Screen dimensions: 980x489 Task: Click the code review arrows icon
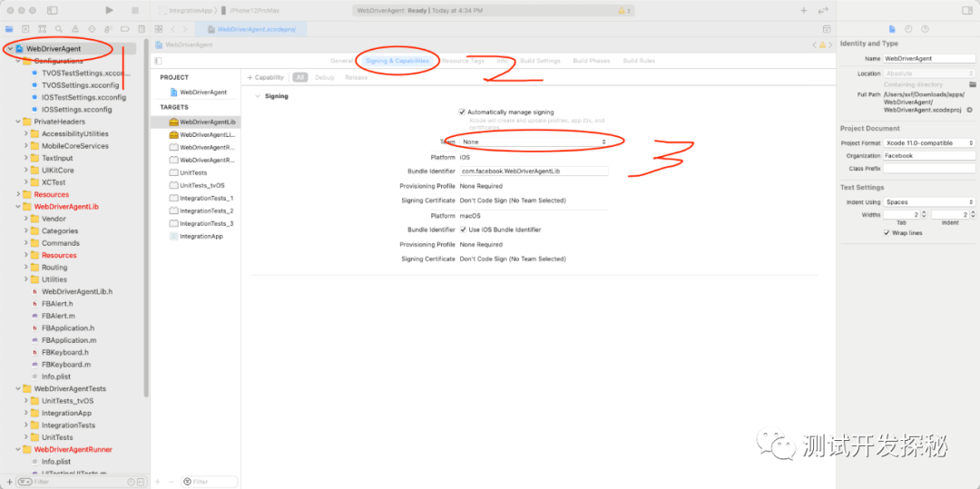tap(823, 11)
